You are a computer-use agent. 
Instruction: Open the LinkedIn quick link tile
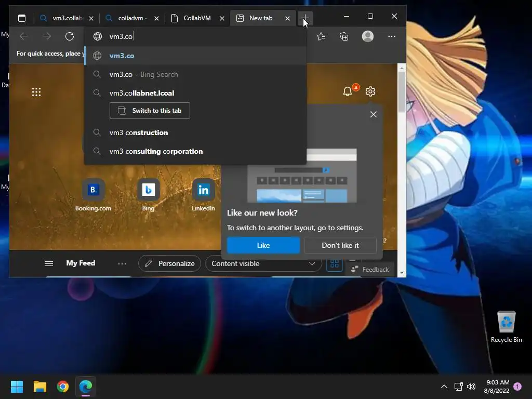(x=203, y=195)
